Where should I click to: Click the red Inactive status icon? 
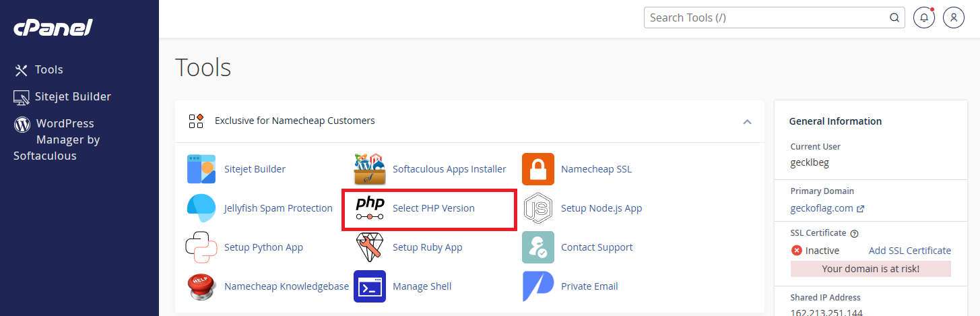[x=797, y=251]
